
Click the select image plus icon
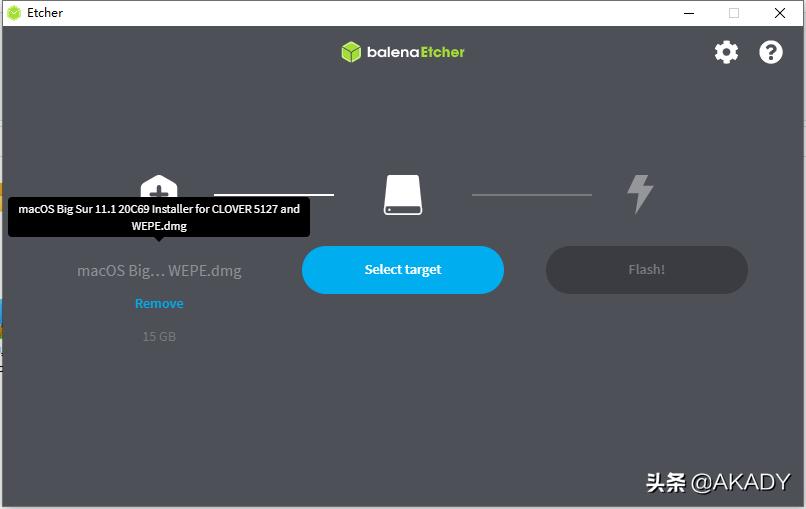pyautogui.click(x=159, y=186)
